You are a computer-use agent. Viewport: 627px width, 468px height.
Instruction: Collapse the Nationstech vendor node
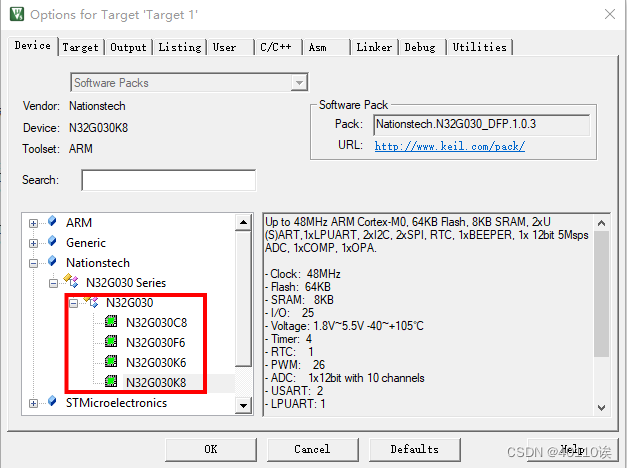coord(34,264)
